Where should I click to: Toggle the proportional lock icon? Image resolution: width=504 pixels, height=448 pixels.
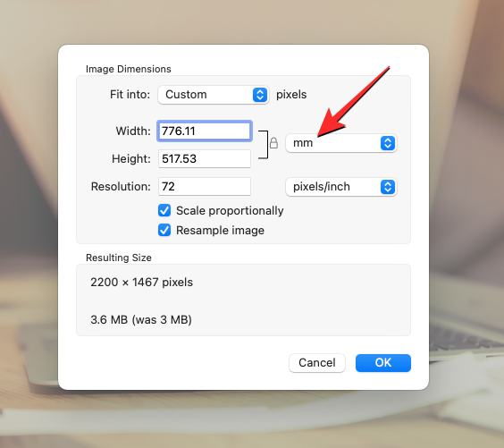(273, 143)
